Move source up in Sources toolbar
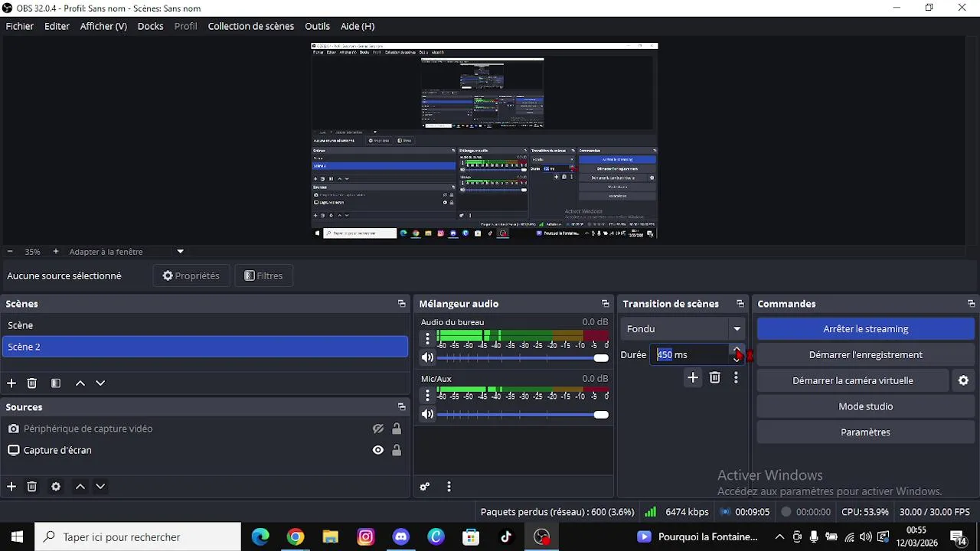This screenshot has height=551, width=980. [x=80, y=487]
